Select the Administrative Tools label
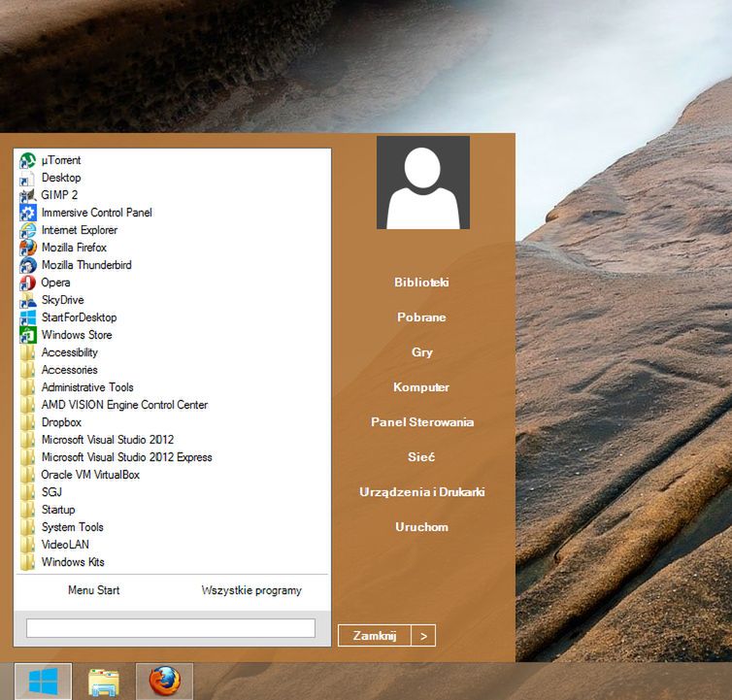This screenshot has width=732, height=700. click(87, 387)
